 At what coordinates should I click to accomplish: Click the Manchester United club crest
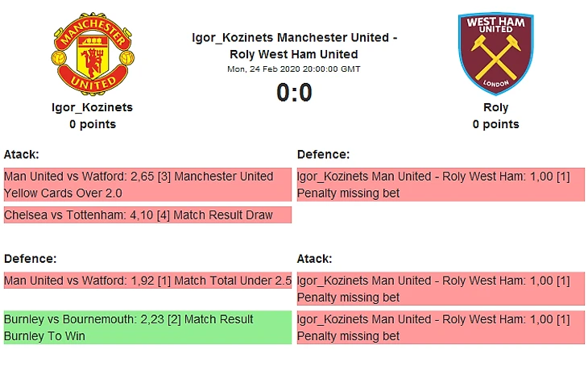[93, 52]
